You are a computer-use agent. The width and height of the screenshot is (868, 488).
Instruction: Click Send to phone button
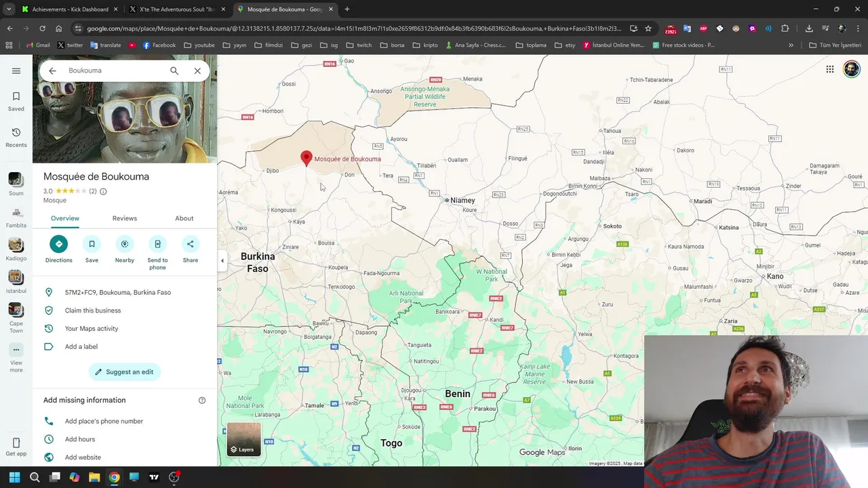pyautogui.click(x=157, y=252)
